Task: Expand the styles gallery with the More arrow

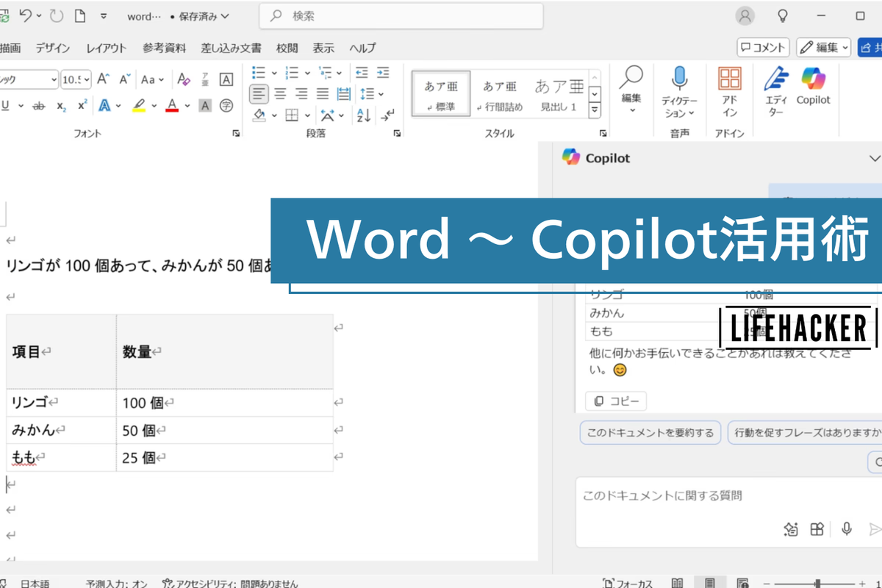Action: click(593, 108)
